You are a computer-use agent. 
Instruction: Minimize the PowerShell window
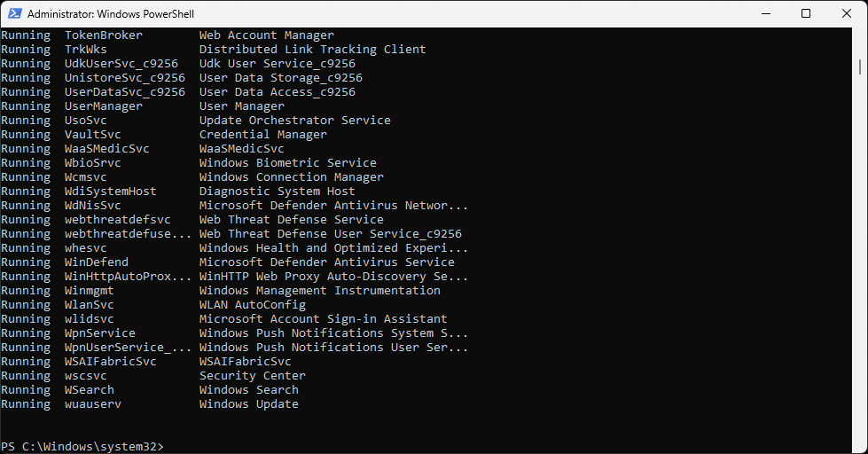765,14
